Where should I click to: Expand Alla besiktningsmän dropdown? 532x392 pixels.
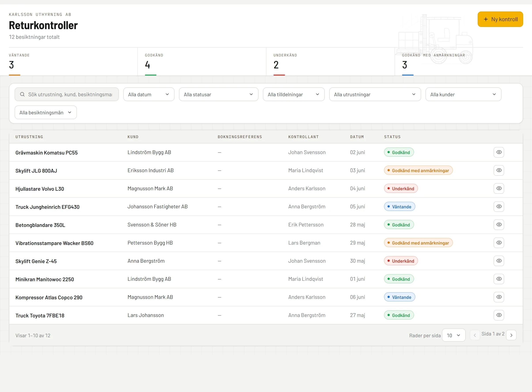click(46, 113)
